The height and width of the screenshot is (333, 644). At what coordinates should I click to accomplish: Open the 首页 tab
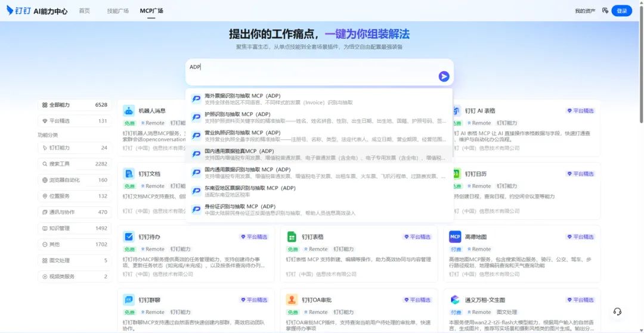(84, 11)
